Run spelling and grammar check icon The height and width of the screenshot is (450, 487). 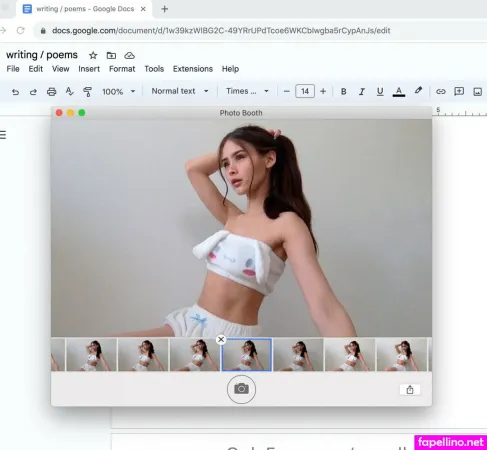coord(69,92)
